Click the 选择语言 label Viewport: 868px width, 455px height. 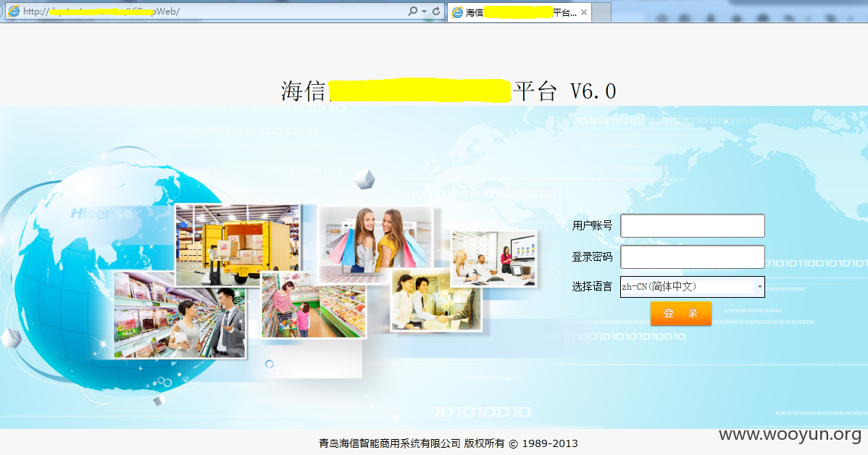point(592,287)
